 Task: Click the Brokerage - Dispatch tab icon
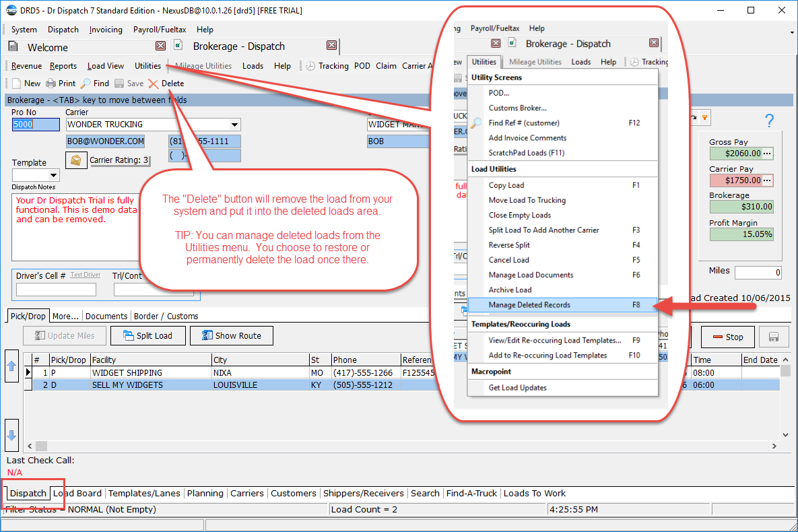(x=178, y=45)
